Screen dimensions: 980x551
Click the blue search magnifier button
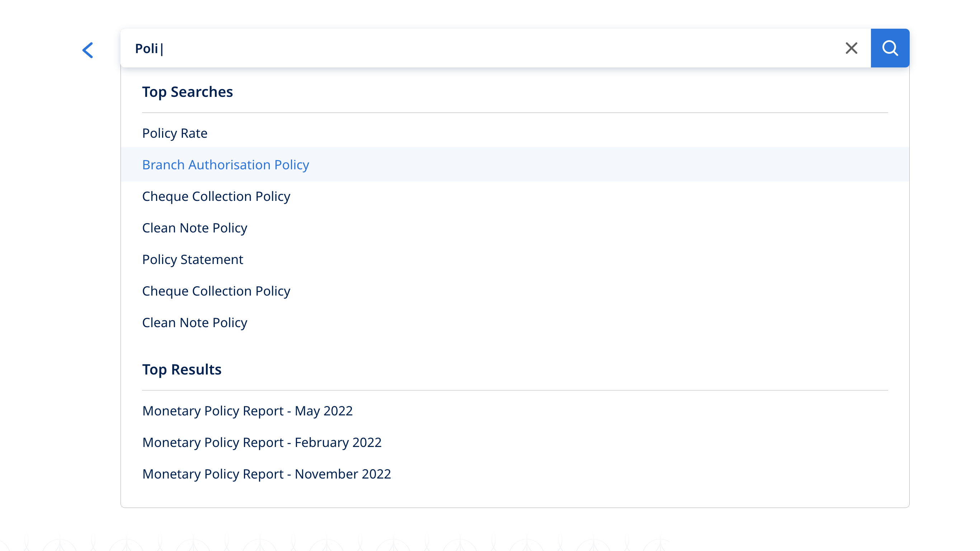[890, 48]
